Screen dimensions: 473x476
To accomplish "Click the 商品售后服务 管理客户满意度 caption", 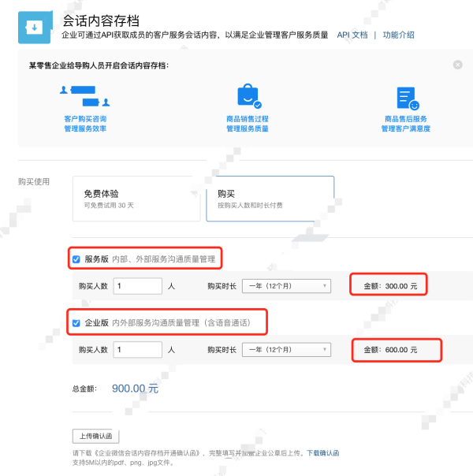I will coord(406,123).
